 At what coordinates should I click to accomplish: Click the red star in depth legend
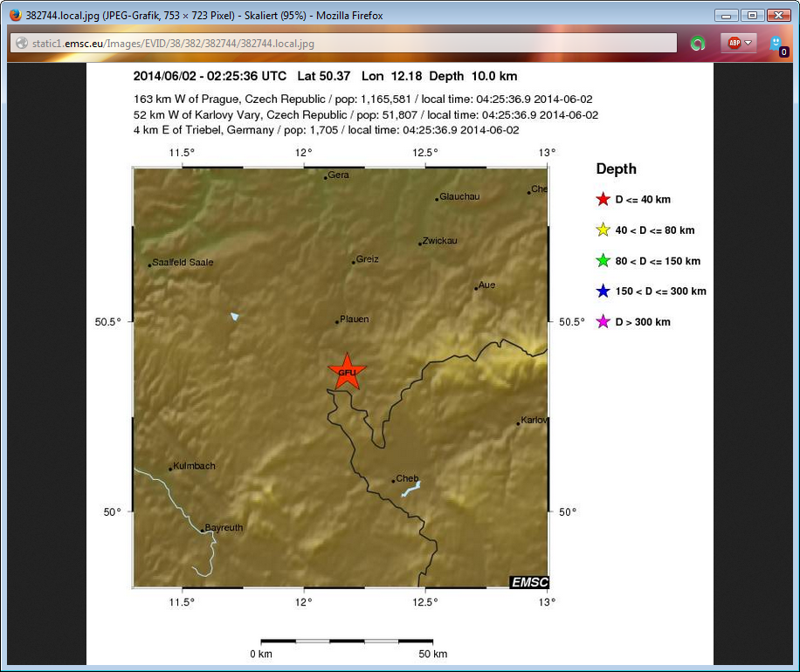click(x=602, y=200)
